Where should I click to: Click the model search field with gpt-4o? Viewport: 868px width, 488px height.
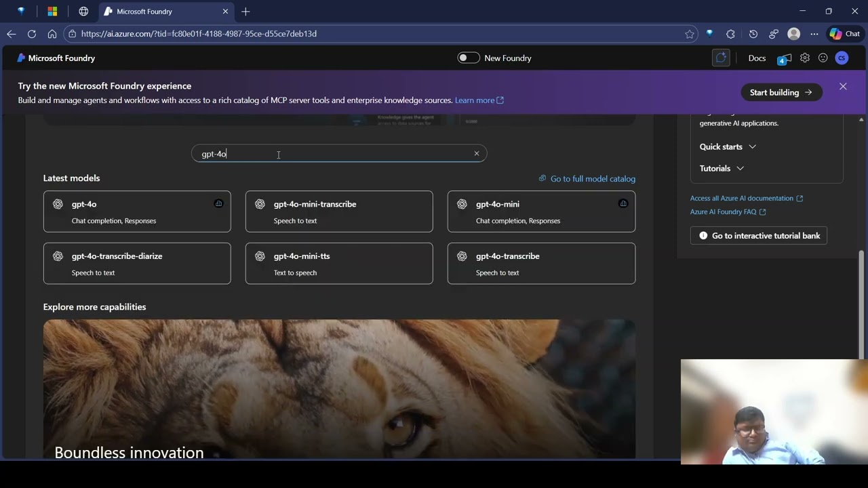(339, 154)
